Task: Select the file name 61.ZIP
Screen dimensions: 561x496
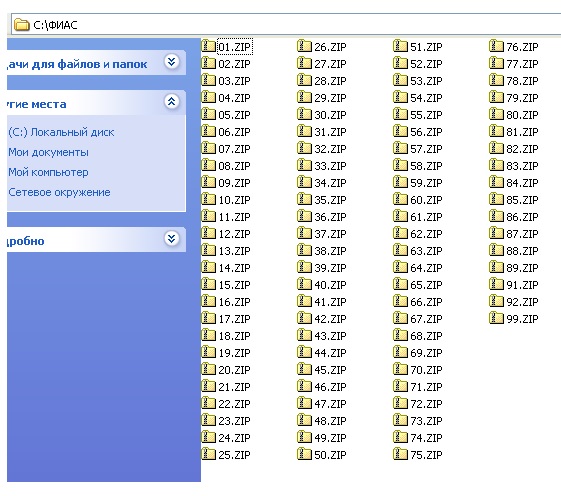Action: 426,217
